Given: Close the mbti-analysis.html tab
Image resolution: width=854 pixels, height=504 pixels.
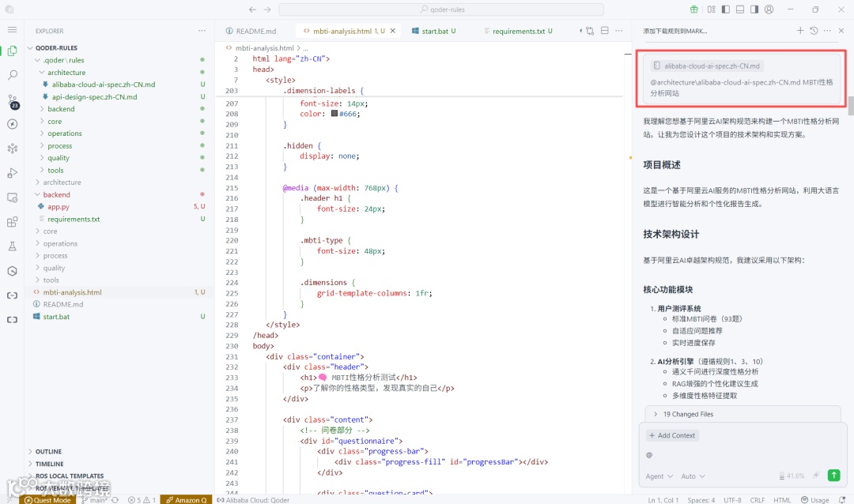Looking at the screenshot, I should 393,31.
